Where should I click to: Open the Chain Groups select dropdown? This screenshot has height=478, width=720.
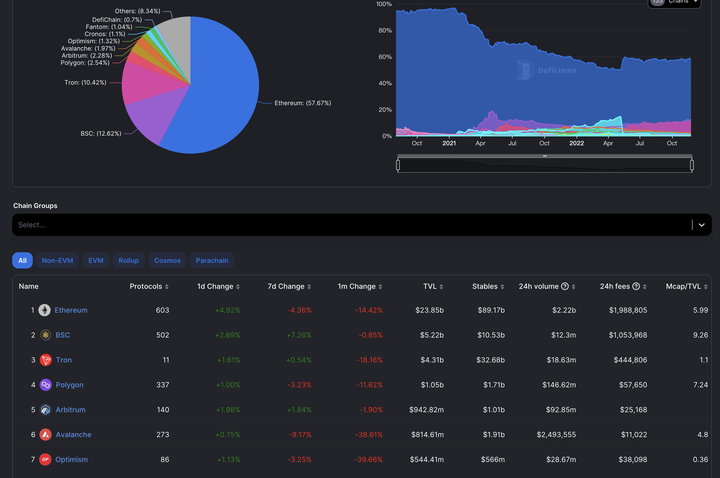pos(362,225)
